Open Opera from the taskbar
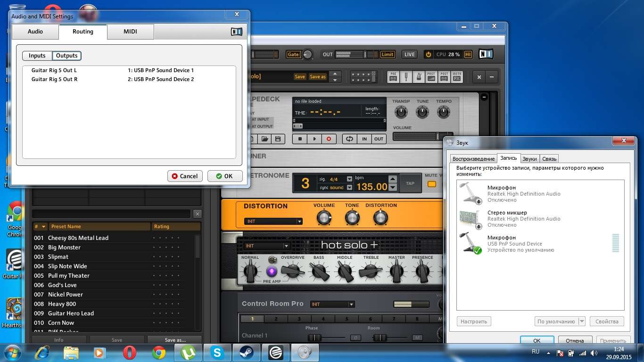The width and height of the screenshot is (644, 362). [x=130, y=352]
